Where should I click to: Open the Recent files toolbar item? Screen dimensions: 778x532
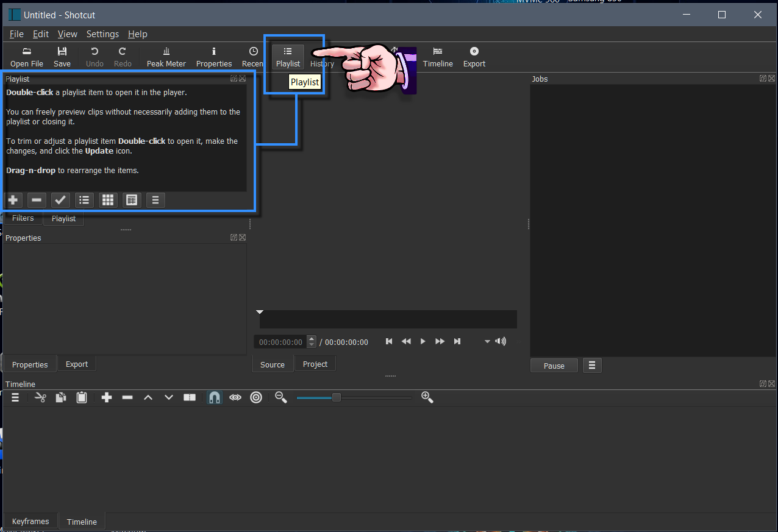coord(252,57)
